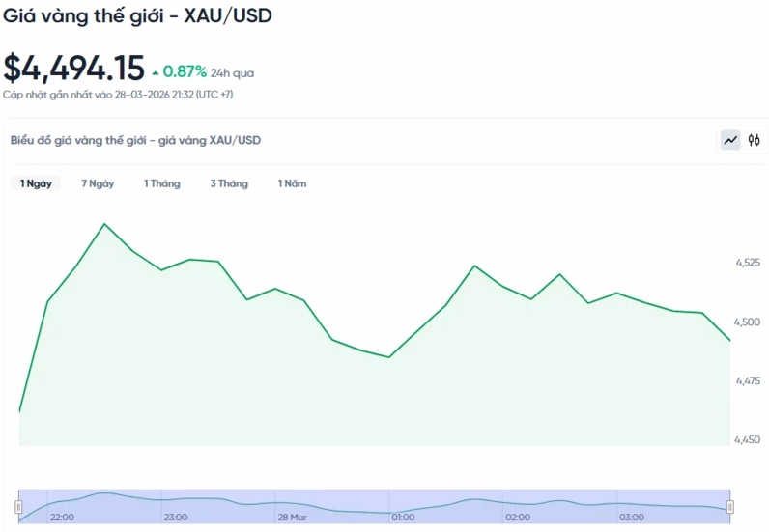
Task: Click 03:00 mark on navigator timeline
Action: pyautogui.click(x=632, y=518)
